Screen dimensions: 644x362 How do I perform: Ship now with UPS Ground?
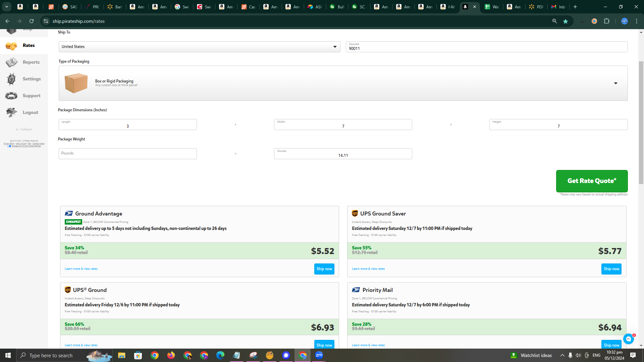point(324,345)
